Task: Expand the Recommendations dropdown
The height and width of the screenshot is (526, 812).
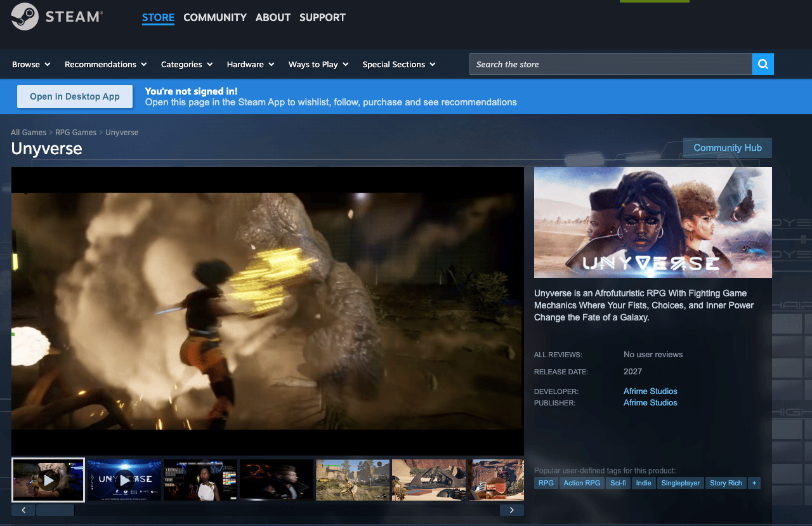Action: coord(106,64)
